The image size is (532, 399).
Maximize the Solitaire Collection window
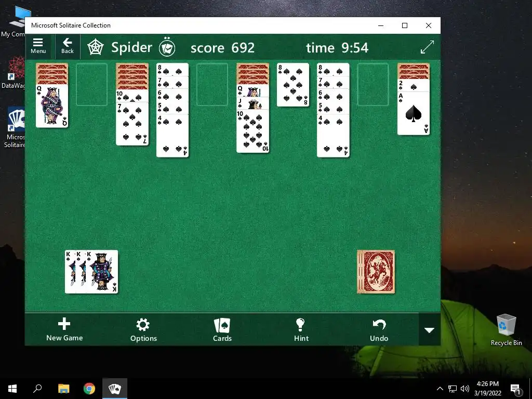coord(404,25)
